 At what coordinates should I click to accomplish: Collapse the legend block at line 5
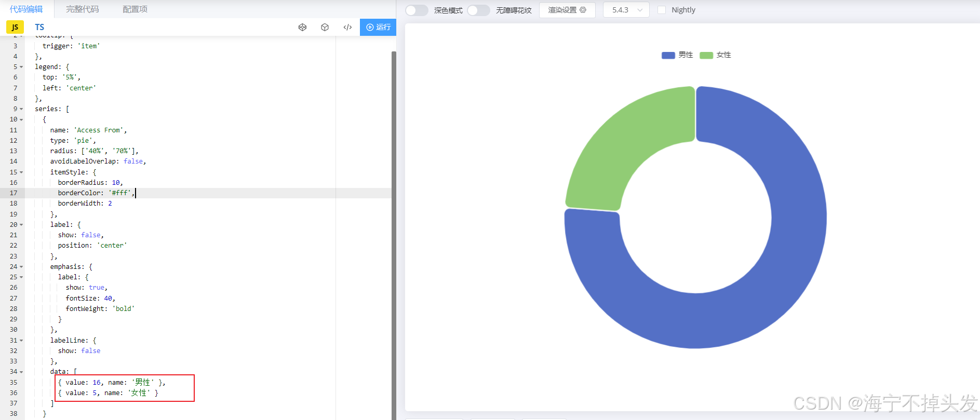pos(21,67)
